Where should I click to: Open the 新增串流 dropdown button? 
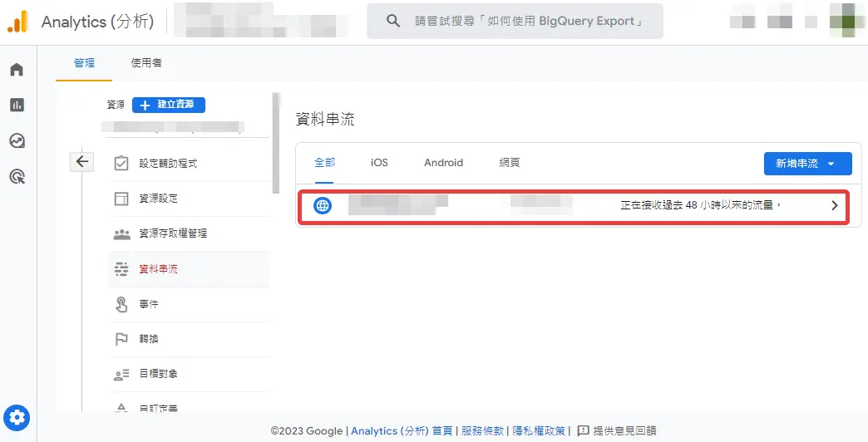(x=807, y=164)
